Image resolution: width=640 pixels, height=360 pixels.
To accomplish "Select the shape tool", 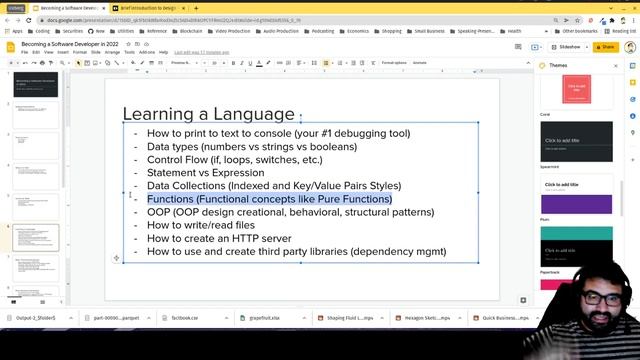I will click(107, 63).
